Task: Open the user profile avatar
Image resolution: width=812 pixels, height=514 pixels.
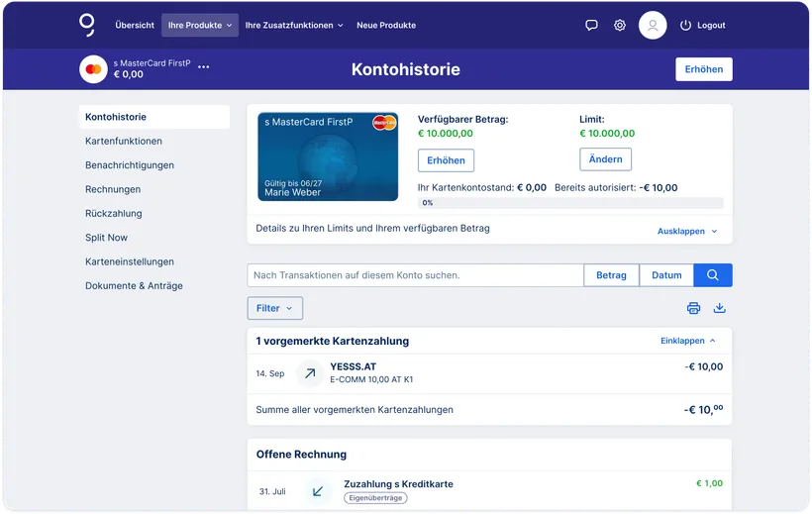Action: tap(652, 25)
